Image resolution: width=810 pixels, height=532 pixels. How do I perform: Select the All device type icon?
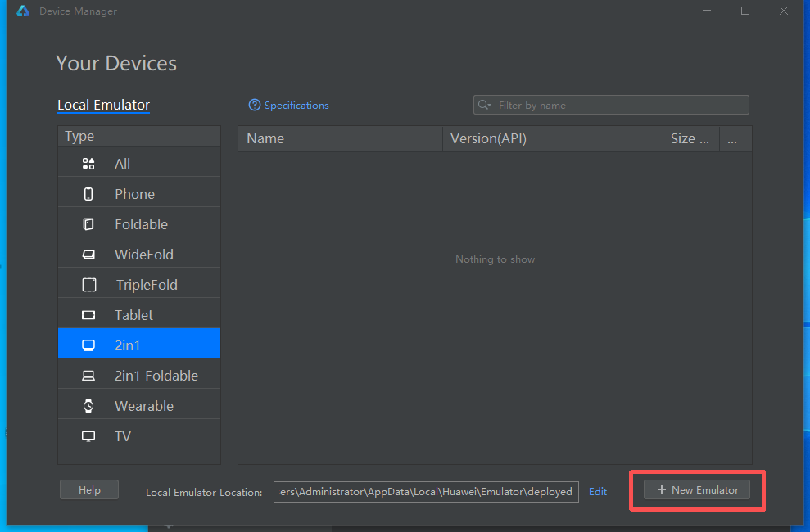click(x=88, y=164)
